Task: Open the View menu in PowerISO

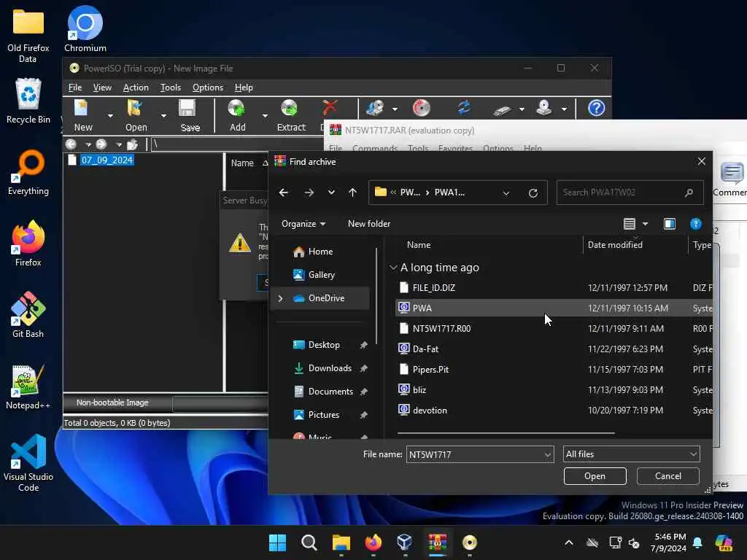Action: (x=102, y=87)
